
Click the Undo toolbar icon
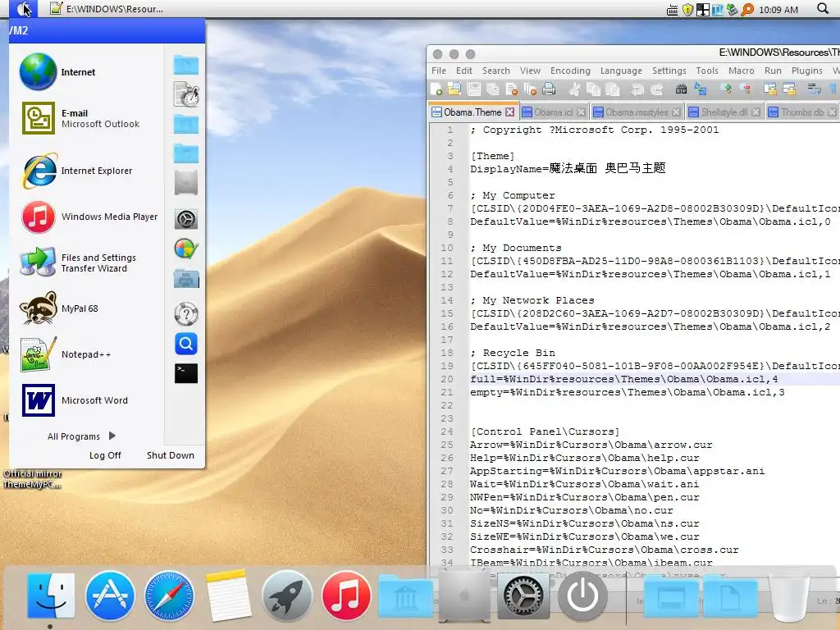point(637,89)
